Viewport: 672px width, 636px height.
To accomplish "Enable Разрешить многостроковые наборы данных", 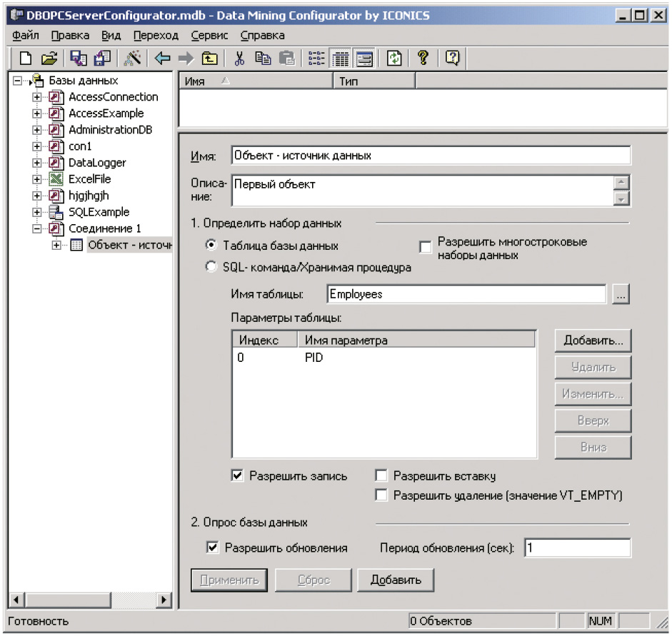I will (425, 248).
